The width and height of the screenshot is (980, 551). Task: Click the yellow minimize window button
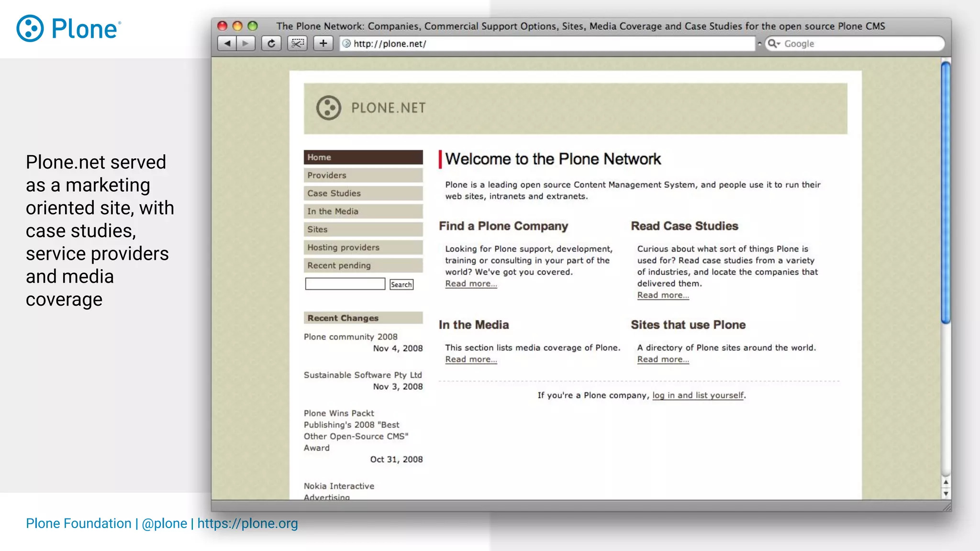[237, 26]
